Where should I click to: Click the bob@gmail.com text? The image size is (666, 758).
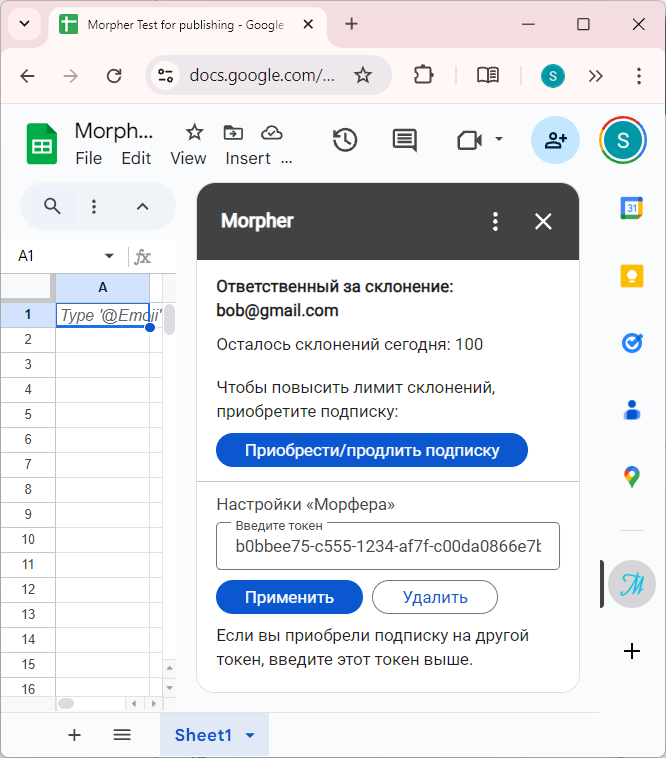[277, 310]
